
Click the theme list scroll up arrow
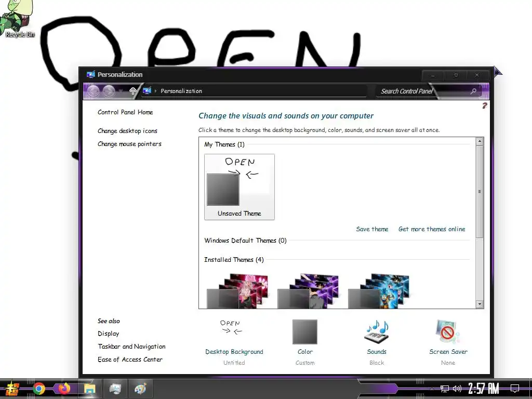pos(480,141)
